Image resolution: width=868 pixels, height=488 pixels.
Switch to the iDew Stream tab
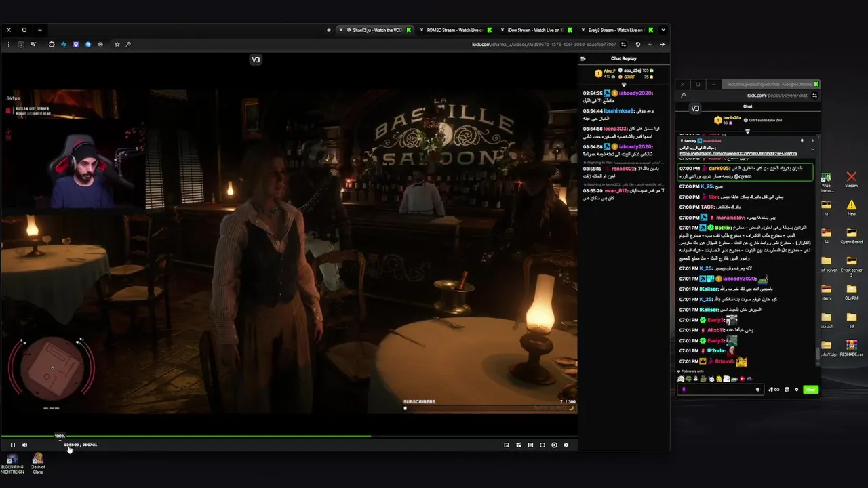536,30
